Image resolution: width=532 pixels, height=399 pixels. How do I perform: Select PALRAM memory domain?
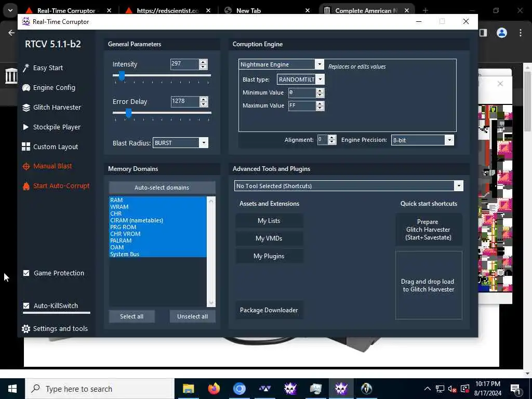click(x=157, y=241)
